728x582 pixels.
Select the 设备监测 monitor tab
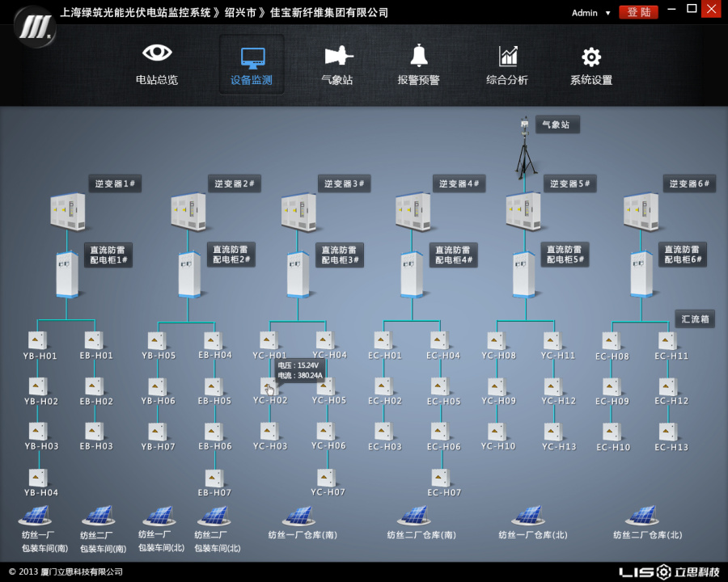(252, 65)
